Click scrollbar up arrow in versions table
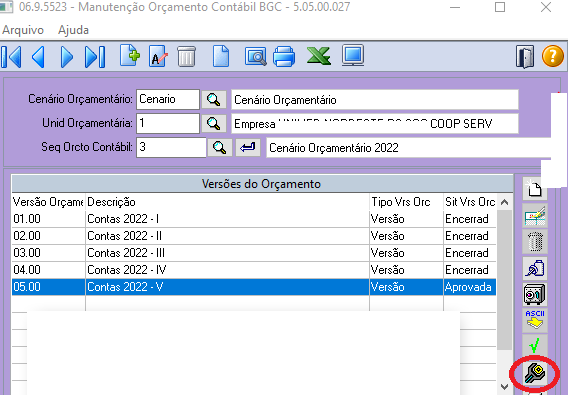 tap(504, 202)
